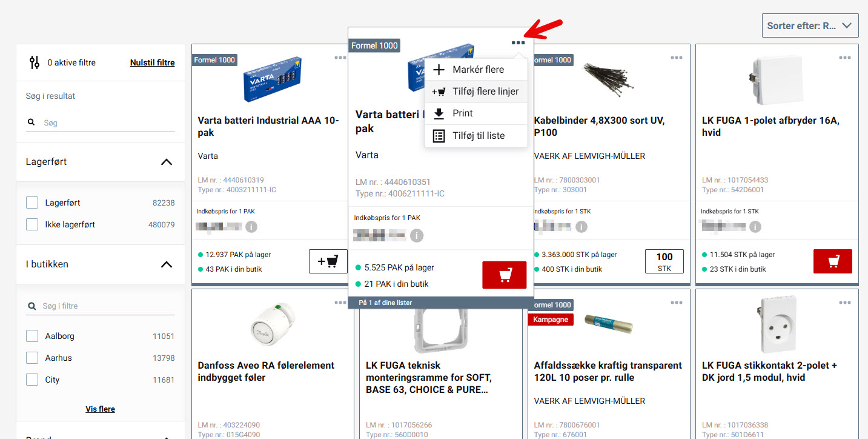Click add-to-cart icon on Varta AAA 10-pak
868x439 pixels.
(x=328, y=261)
